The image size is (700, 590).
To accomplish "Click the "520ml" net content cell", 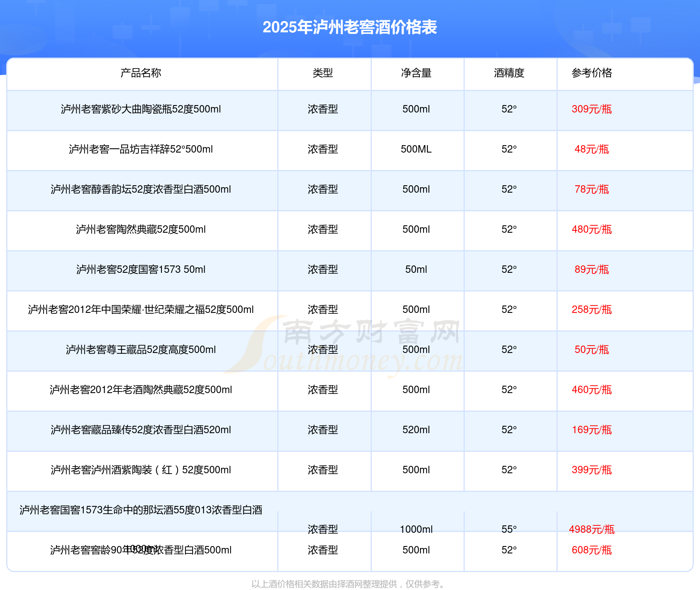I will 416,430.
